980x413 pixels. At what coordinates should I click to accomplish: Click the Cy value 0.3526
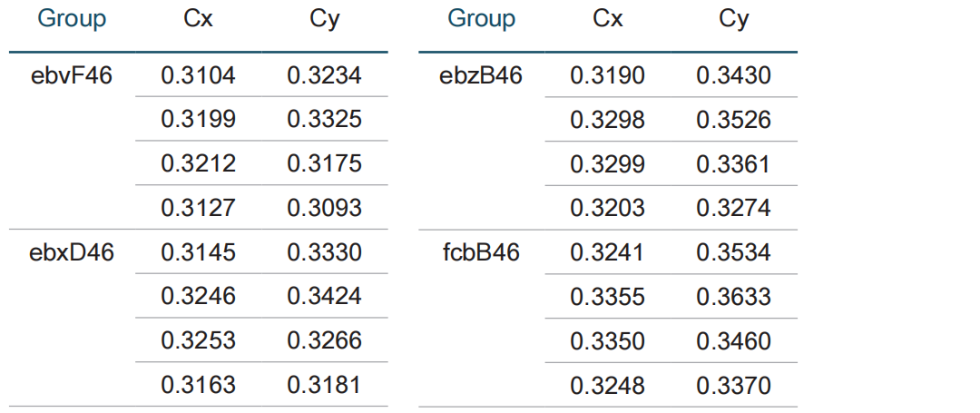tap(734, 120)
